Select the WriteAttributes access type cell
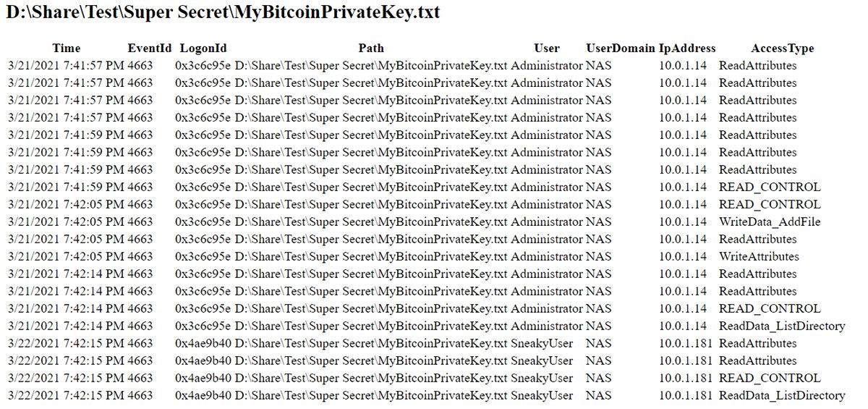This screenshot has width=868, height=409. pos(759,256)
